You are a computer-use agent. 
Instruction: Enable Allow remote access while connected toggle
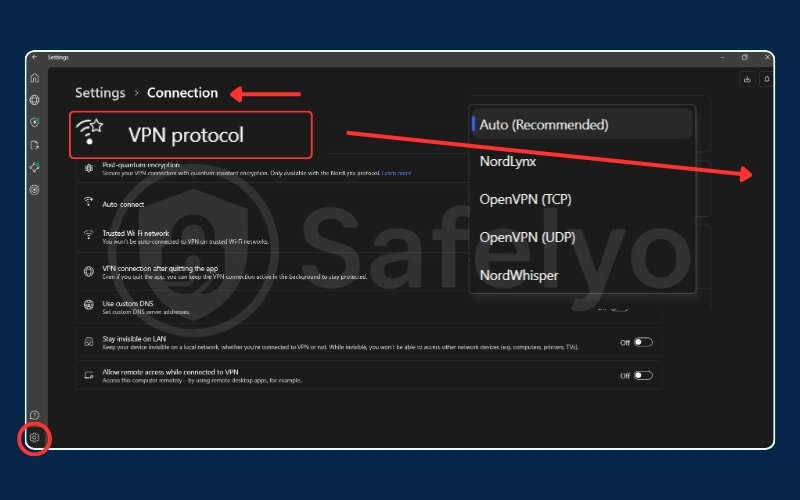[642, 376]
